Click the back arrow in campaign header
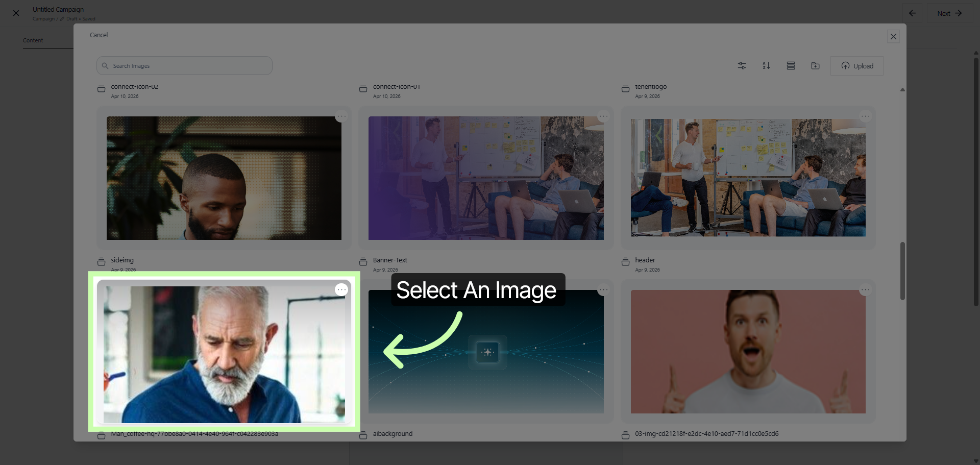The width and height of the screenshot is (980, 465). click(912, 13)
